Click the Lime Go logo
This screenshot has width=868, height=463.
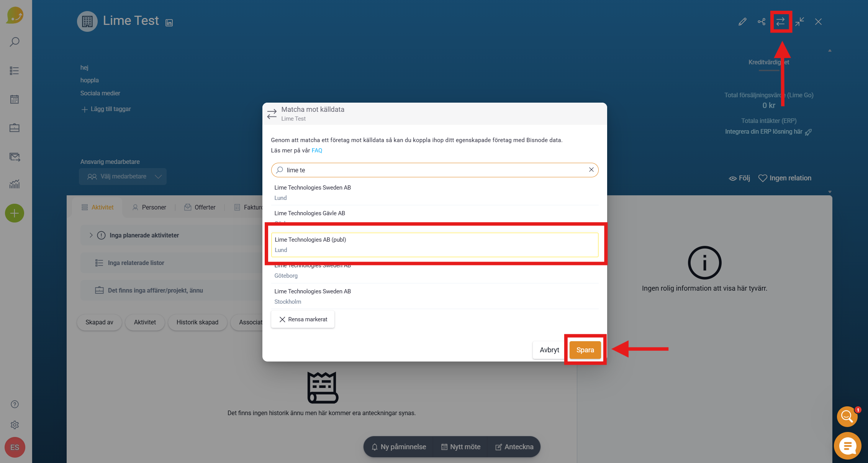click(x=15, y=16)
